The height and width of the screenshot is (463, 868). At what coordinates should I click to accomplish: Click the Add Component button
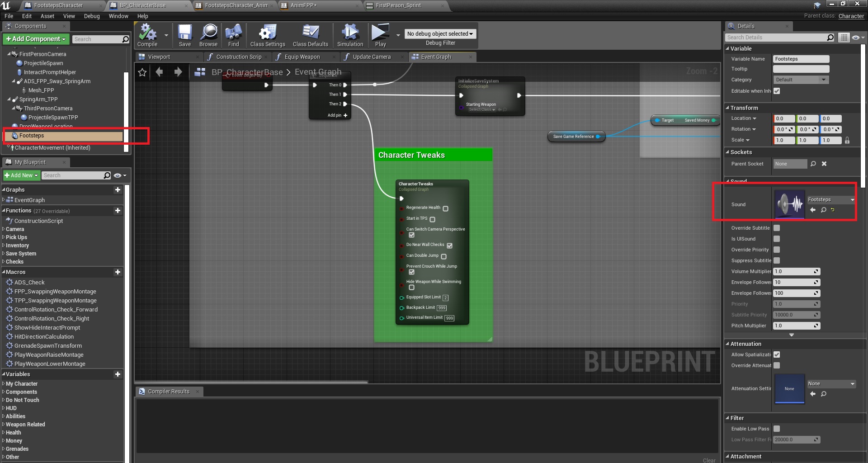[x=36, y=39]
